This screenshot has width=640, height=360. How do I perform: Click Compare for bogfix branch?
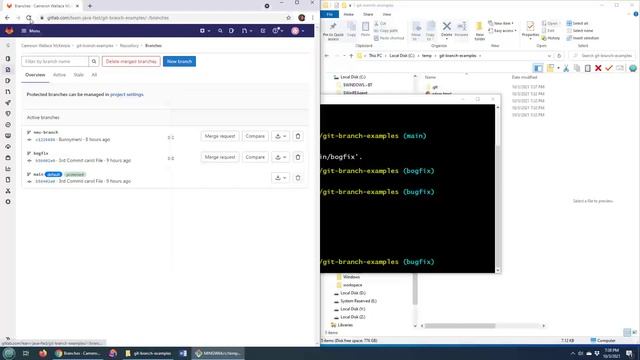tap(255, 157)
